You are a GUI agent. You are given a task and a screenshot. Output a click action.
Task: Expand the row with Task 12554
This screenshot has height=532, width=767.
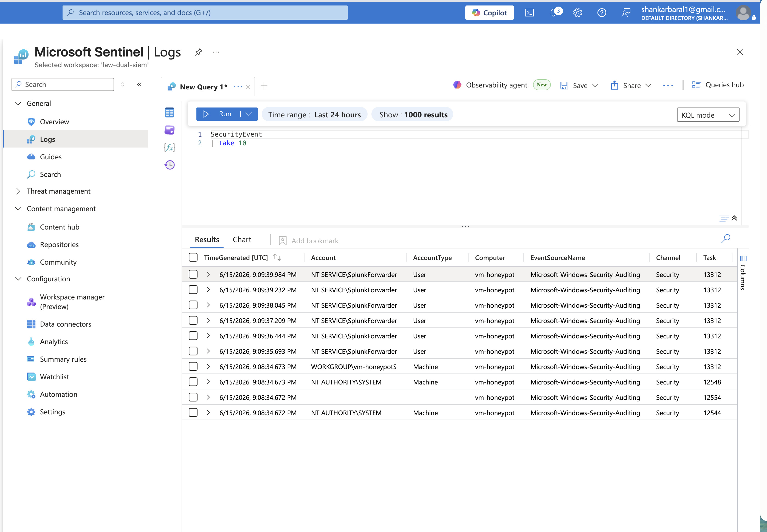click(x=208, y=397)
